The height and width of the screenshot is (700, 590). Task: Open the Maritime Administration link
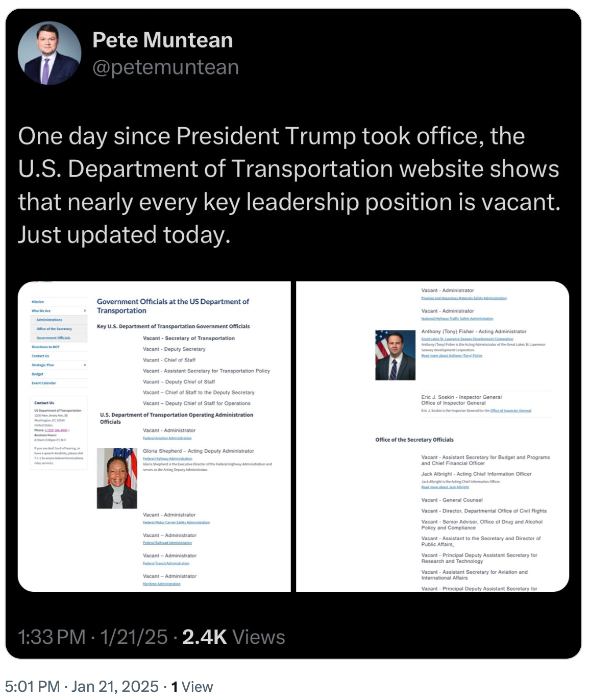pos(161,584)
